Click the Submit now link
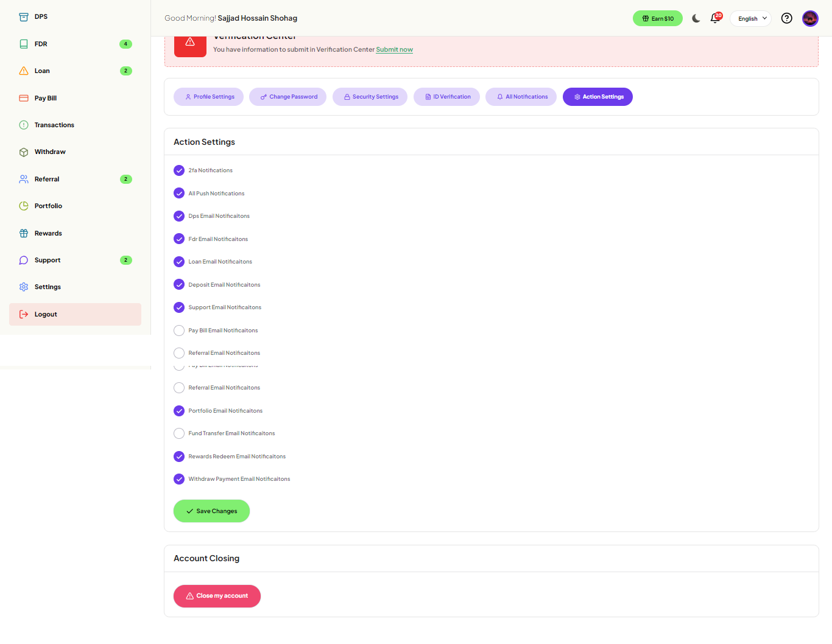 [x=394, y=49]
